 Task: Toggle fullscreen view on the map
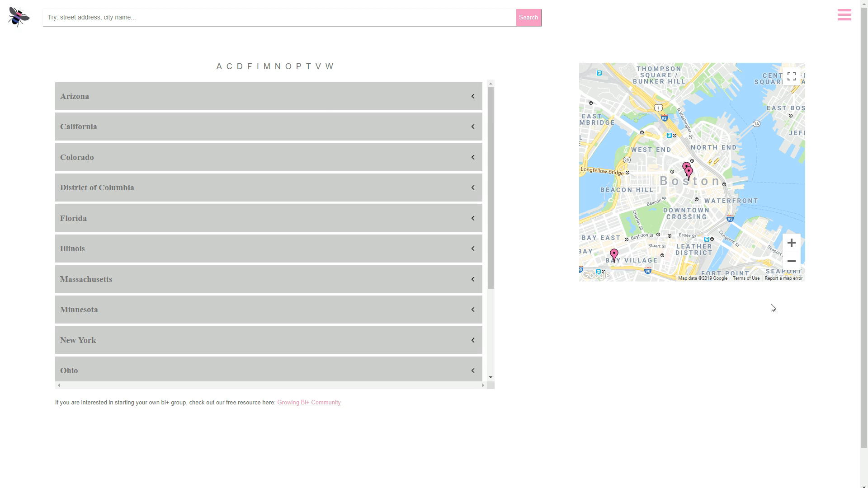point(791,76)
